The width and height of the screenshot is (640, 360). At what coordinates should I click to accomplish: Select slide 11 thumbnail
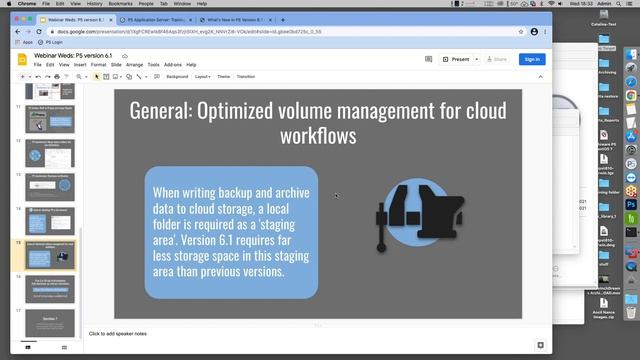coord(50,119)
